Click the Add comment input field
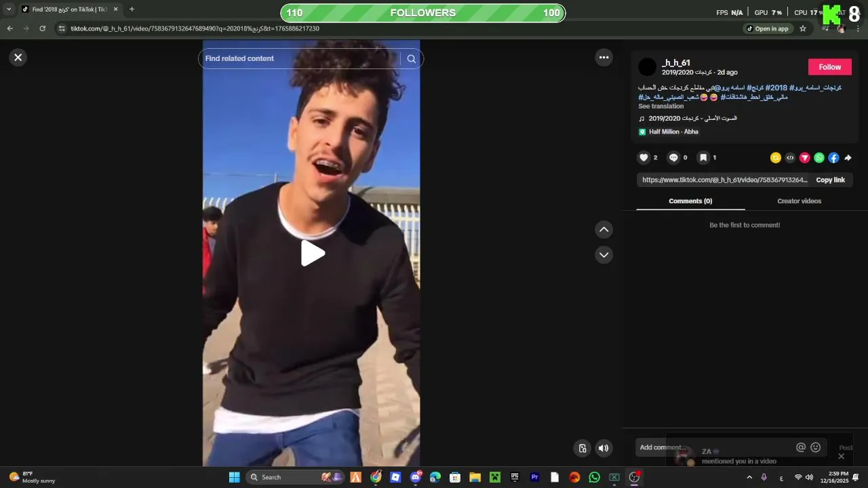 coord(715,447)
